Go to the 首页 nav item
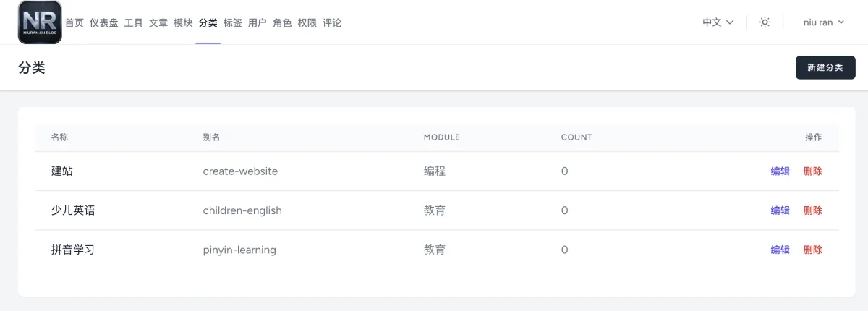Viewport: 868px width, 311px height. pyautogui.click(x=75, y=22)
